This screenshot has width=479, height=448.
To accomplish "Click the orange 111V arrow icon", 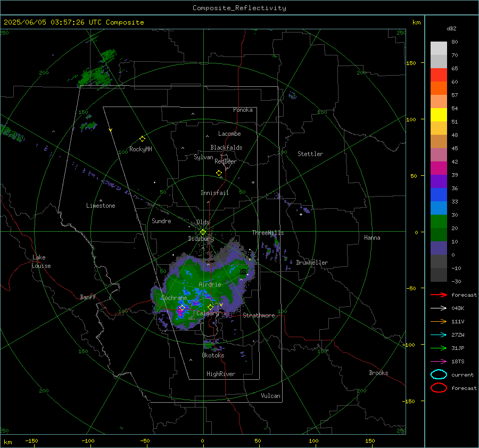I will 439,321.
